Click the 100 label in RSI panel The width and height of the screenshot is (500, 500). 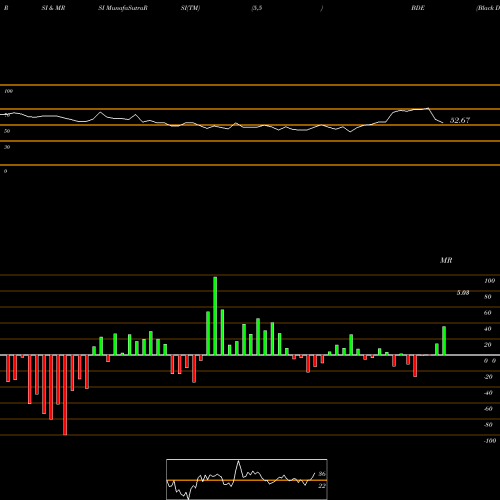(x=9, y=91)
